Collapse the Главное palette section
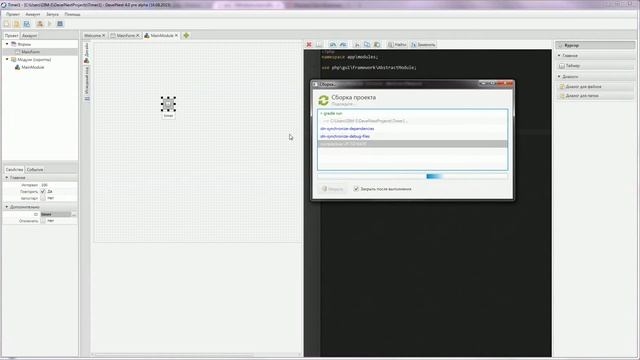Viewport: 640px width, 360px height. [559, 56]
